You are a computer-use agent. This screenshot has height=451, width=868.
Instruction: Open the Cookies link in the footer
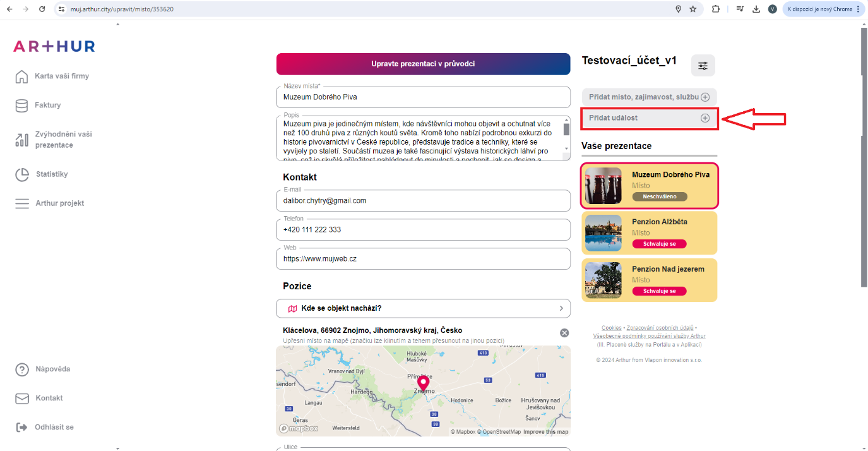pyautogui.click(x=611, y=328)
